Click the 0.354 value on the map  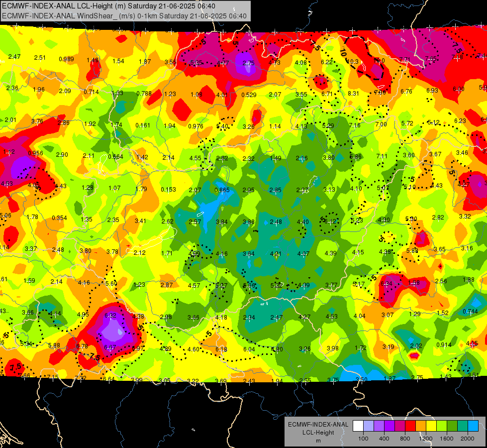pyautogui.click(x=59, y=218)
